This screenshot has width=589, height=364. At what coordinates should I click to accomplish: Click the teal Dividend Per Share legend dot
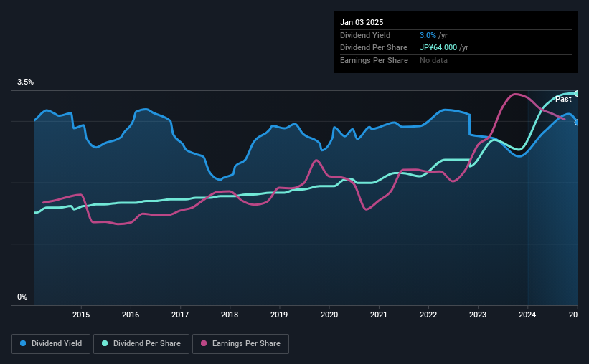pos(105,343)
